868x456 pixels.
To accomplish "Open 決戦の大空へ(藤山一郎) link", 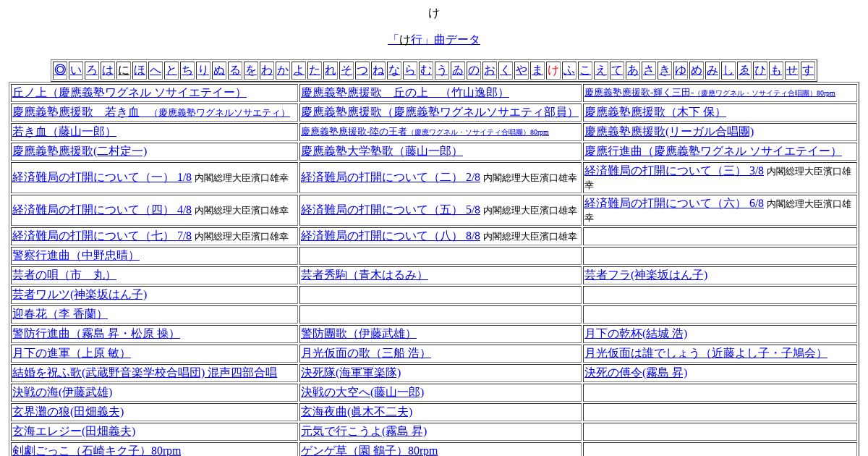I will [362, 392].
